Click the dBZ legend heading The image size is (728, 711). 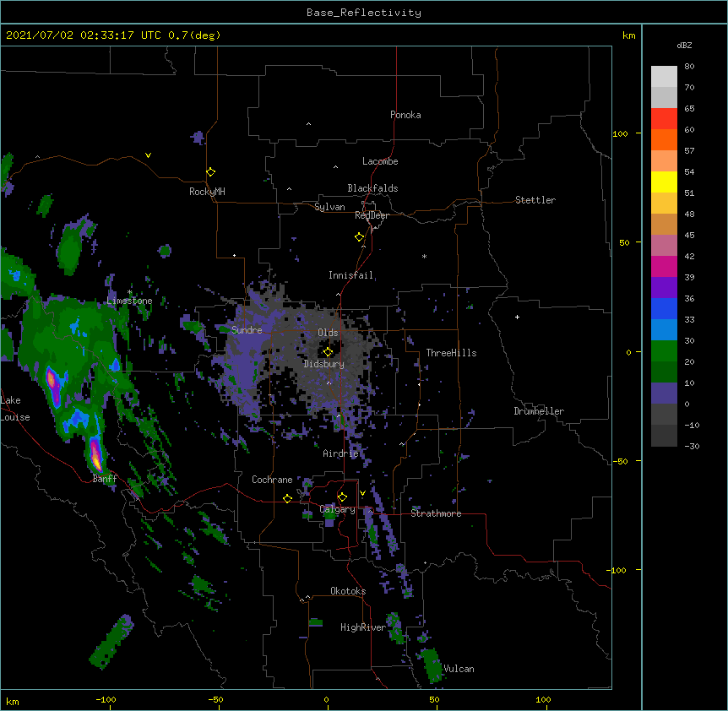pyautogui.click(x=684, y=45)
